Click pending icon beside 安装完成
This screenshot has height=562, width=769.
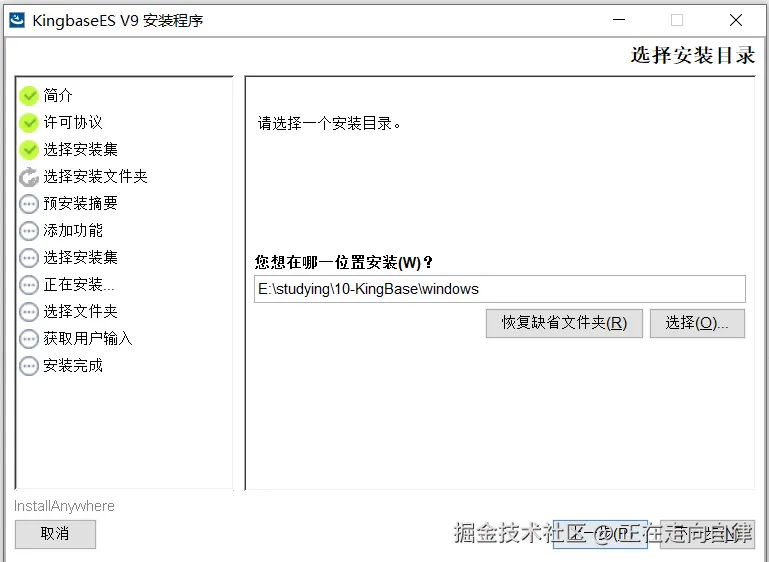29,366
